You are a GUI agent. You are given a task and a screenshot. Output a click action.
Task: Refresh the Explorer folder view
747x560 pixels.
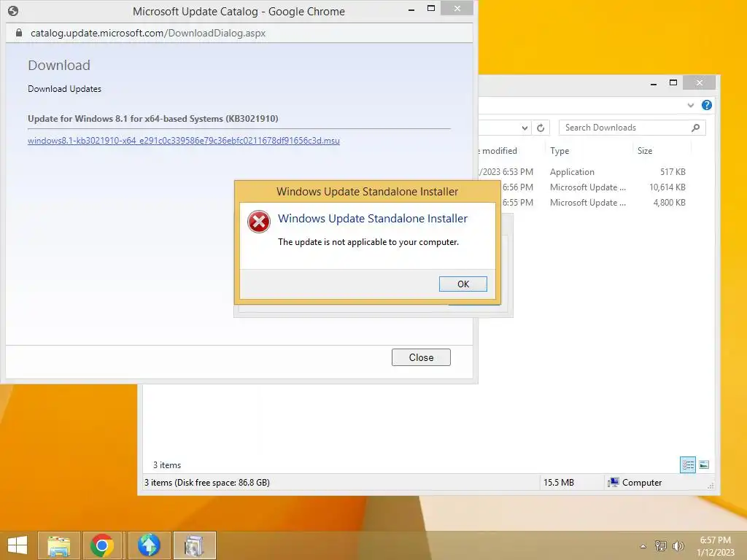point(541,128)
